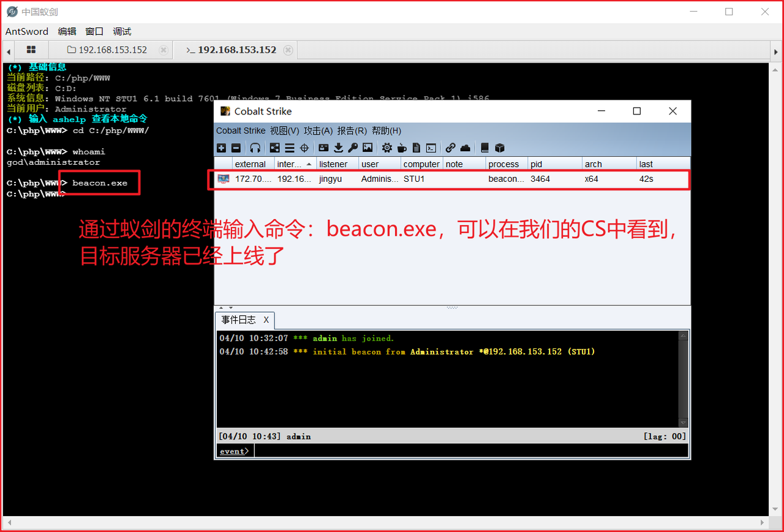784x532 pixels.
Task: Sort sessions by process column
Action: (x=507, y=164)
